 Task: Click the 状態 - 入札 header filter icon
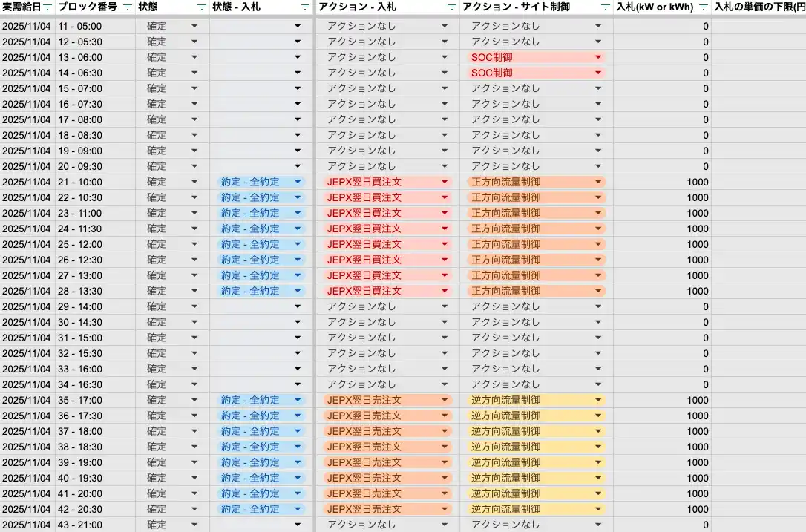(x=304, y=7)
